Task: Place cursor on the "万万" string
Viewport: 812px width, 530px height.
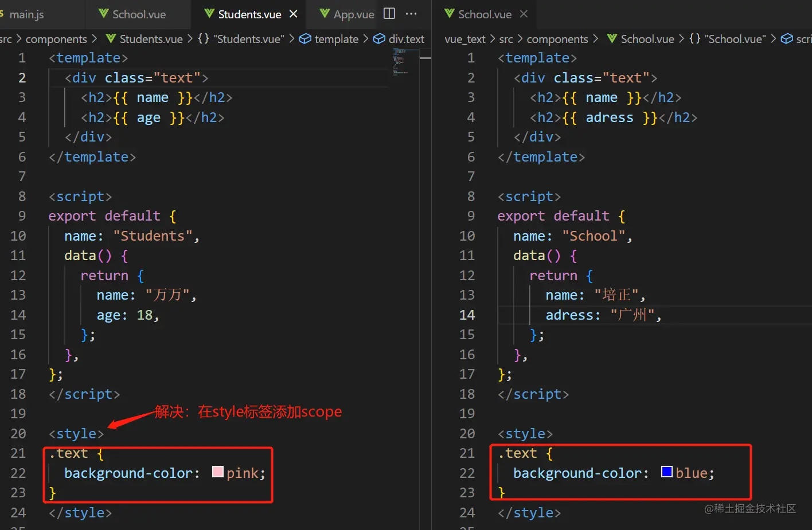Action: pos(167,295)
